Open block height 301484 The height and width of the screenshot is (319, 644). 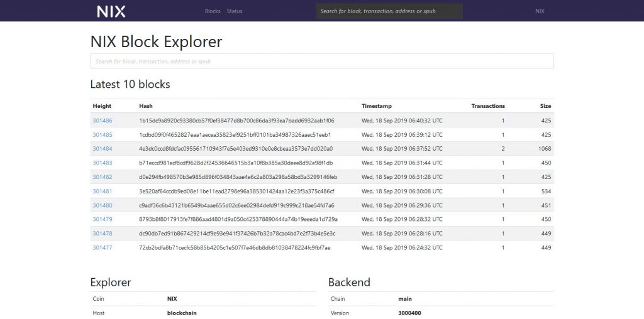point(103,149)
